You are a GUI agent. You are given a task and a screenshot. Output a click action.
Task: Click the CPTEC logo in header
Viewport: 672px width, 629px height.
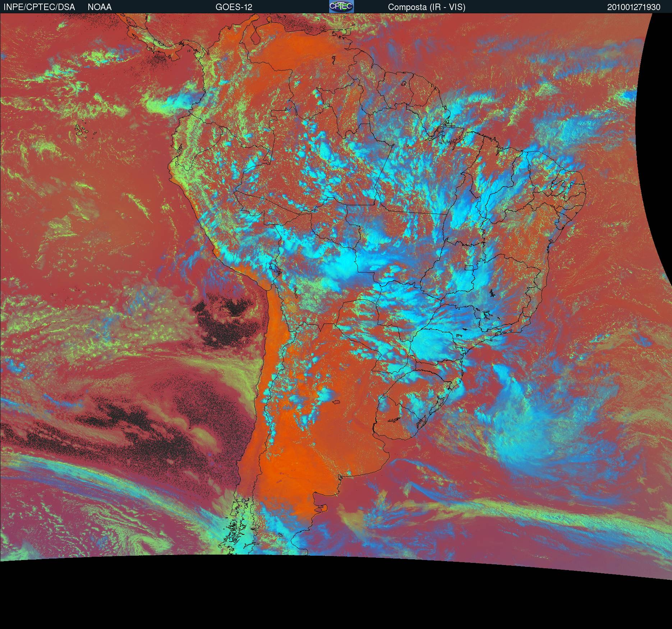(x=341, y=6)
